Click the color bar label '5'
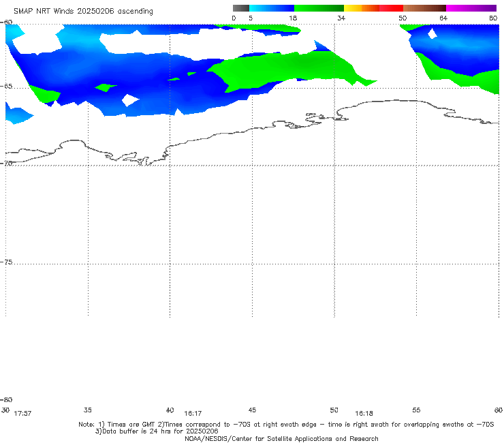The width and height of the screenshot is (504, 443). 251,18
